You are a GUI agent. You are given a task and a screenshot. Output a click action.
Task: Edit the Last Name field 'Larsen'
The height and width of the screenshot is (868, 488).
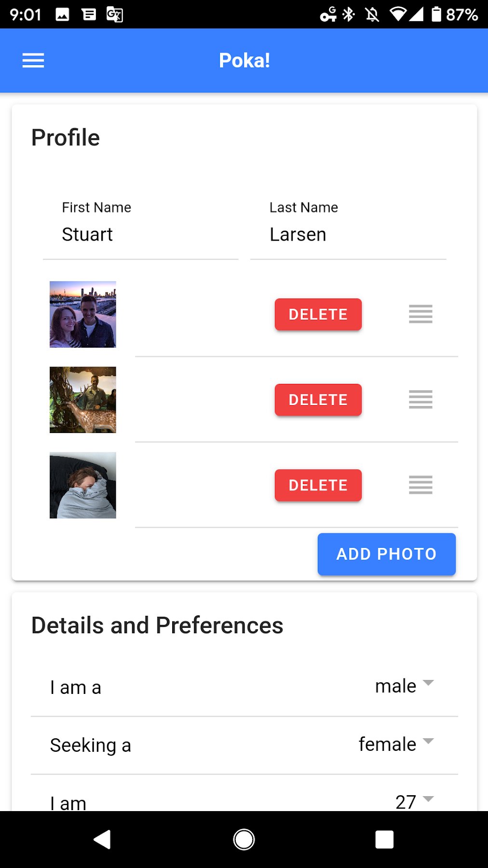tap(348, 235)
